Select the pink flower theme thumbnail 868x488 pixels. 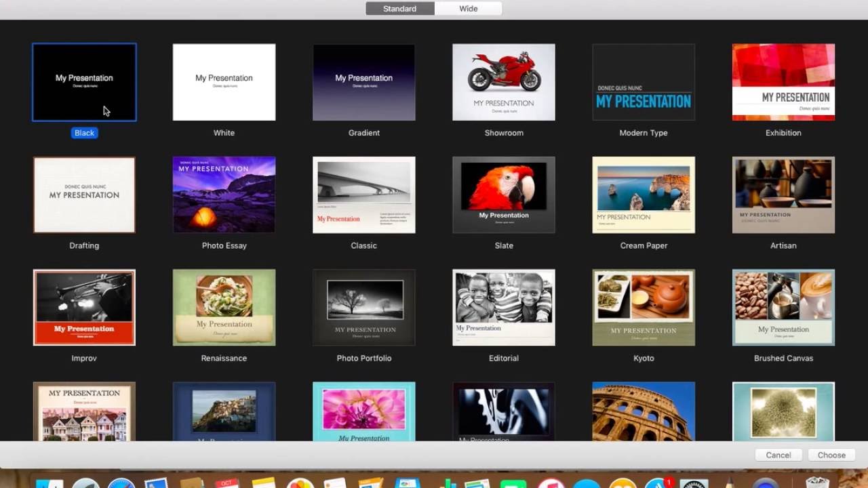pos(363,411)
